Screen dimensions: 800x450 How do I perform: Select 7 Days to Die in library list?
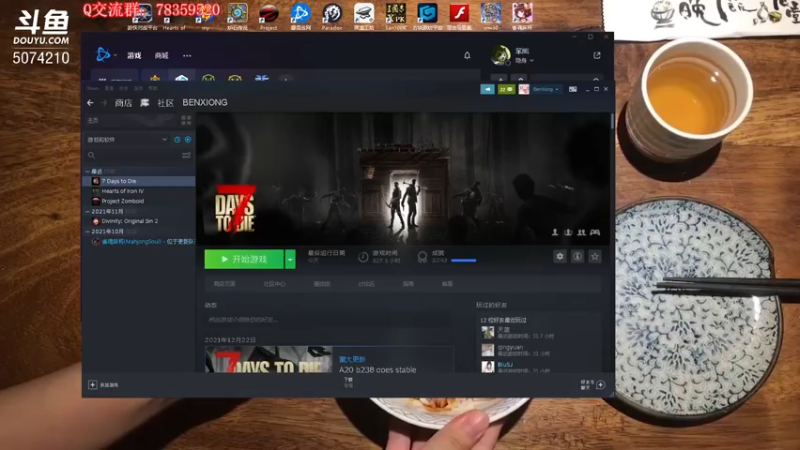coord(139,181)
